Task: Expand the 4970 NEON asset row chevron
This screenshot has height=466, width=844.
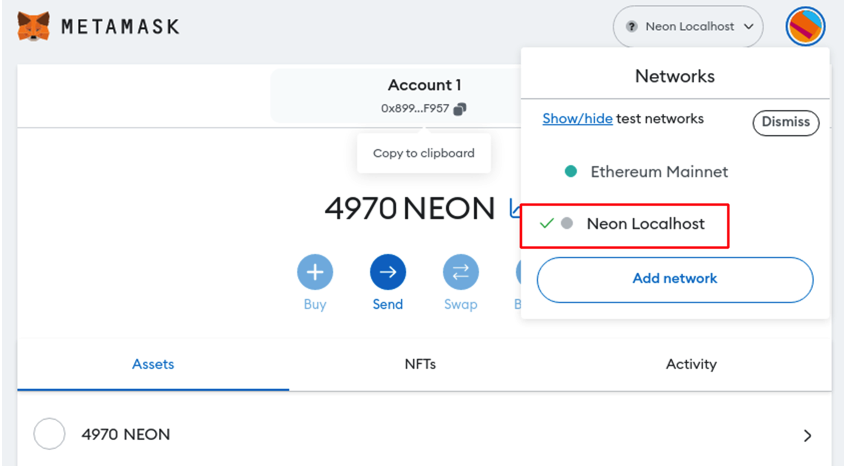Action: [x=807, y=435]
